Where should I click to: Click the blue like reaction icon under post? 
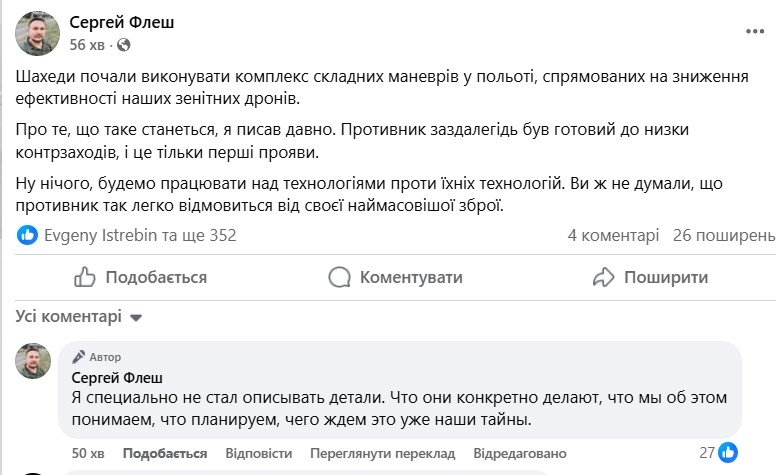click(x=28, y=235)
